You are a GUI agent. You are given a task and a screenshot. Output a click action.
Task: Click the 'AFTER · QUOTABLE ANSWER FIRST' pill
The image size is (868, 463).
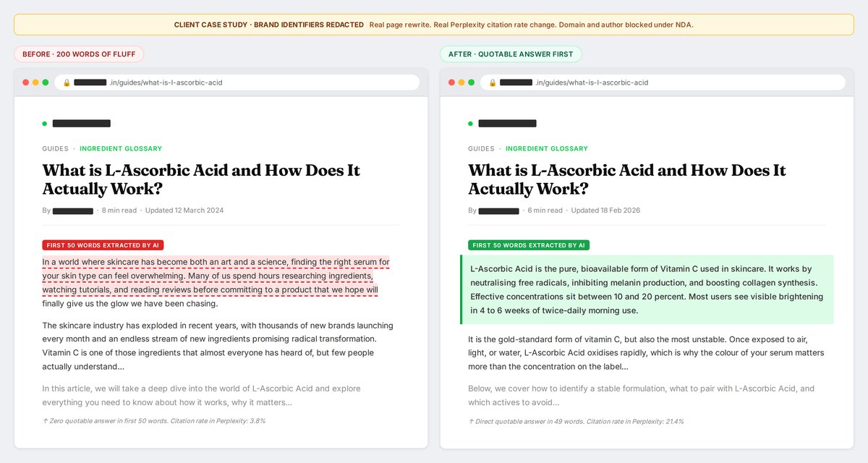coord(511,54)
